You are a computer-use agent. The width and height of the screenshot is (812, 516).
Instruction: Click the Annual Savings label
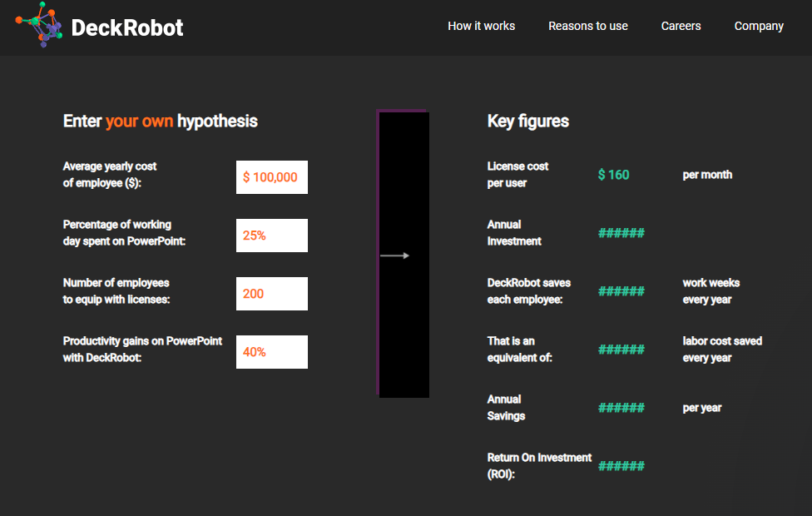pos(506,408)
